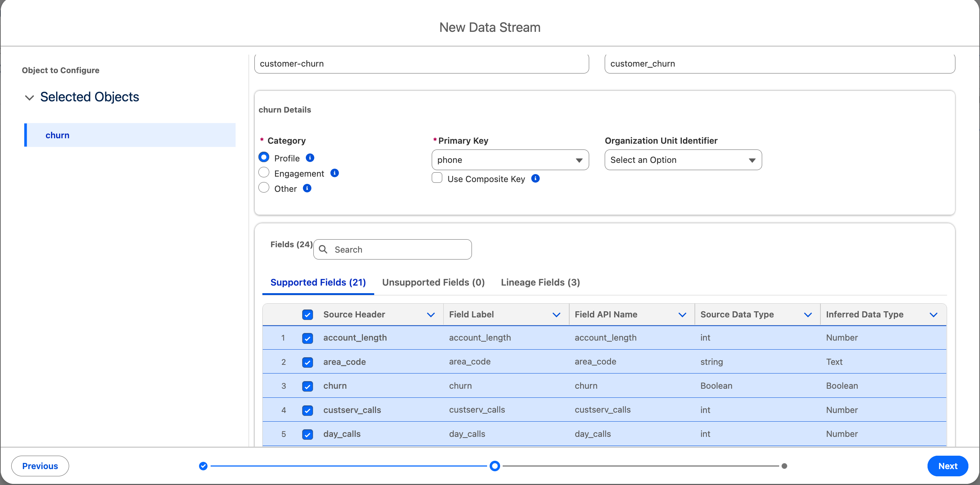This screenshot has height=485, width=980.
Task: Click the Profile category info icon
Action: (310, 158)
